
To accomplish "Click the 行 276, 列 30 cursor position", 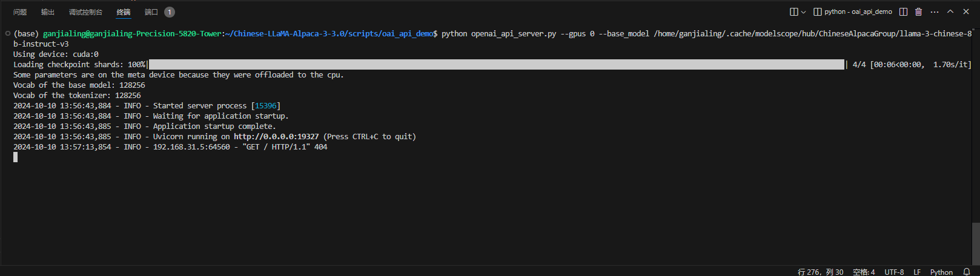I will pos(820,272).
